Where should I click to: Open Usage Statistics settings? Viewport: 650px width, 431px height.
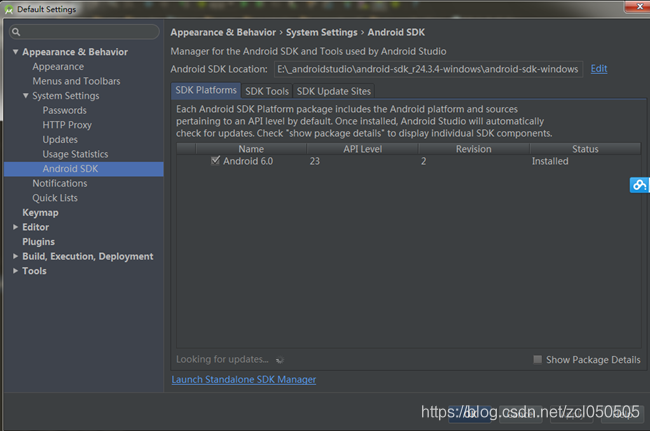[x=75, y=154]
